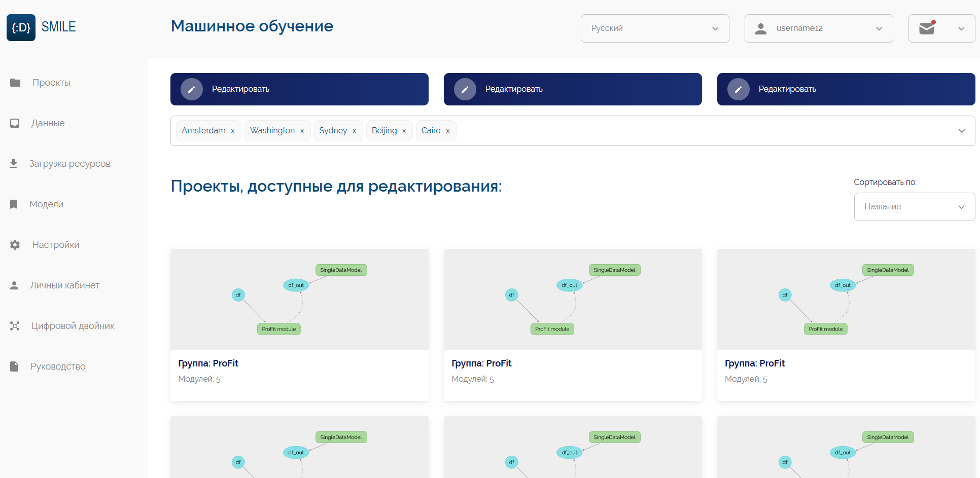Image resolution: width=980 pixels, height=478 pixels.
Task: Open the middle ProFit project thumbnail in top row
Action: point(573,300)
